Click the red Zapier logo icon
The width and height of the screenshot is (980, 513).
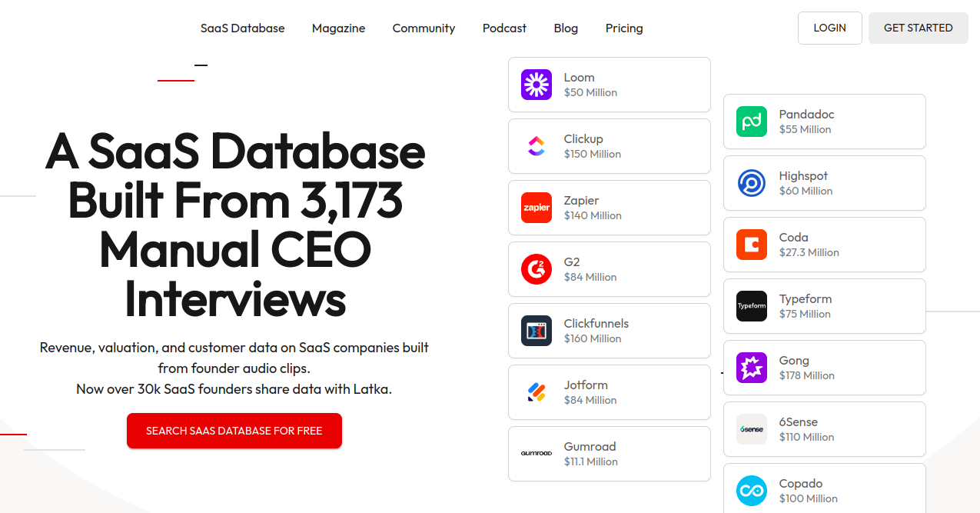tap(537, 208)
